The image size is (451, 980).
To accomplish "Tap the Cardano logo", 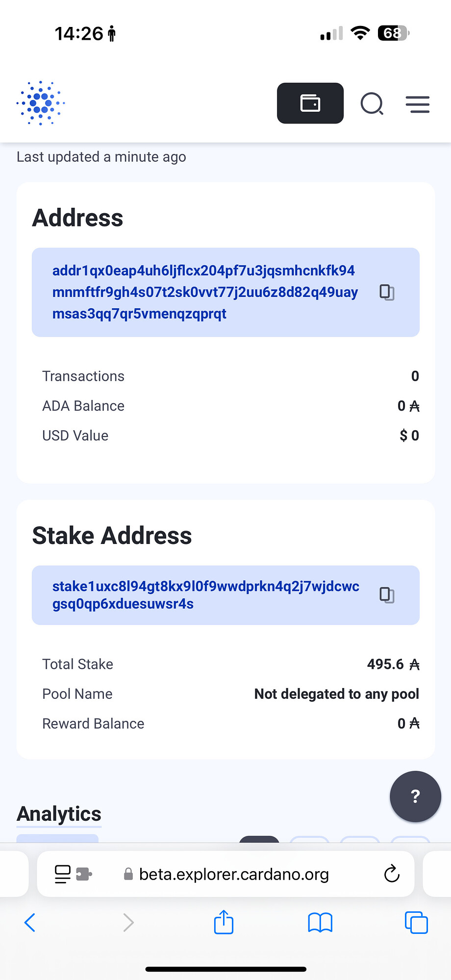I will point(41,103).
